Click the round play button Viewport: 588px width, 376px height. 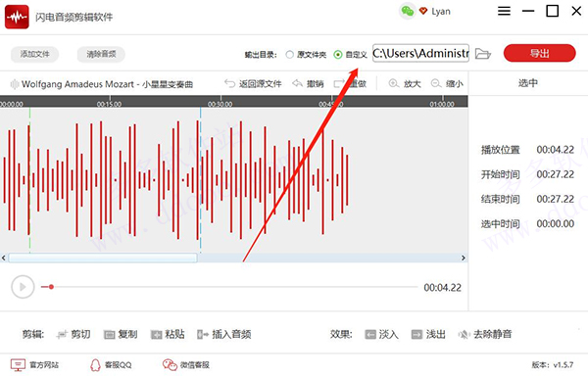pos(23,287)
